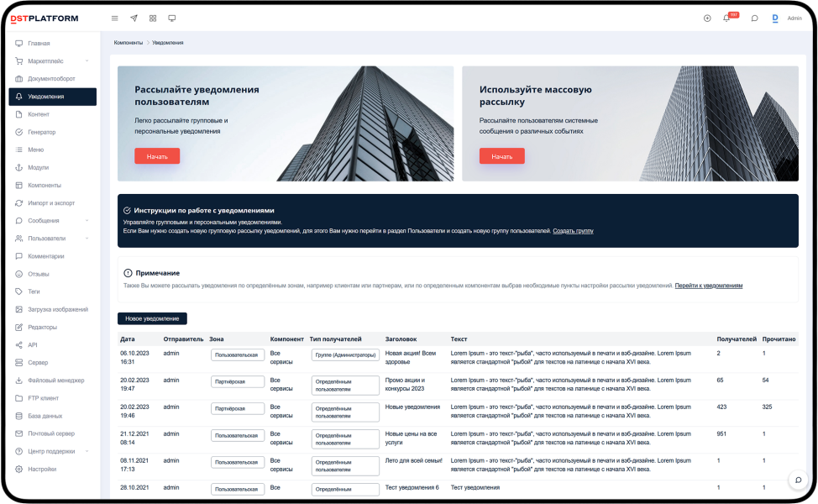The image size is (818, 504).
Task: Open the chat bubble icon in header
Action: [754, 18]
